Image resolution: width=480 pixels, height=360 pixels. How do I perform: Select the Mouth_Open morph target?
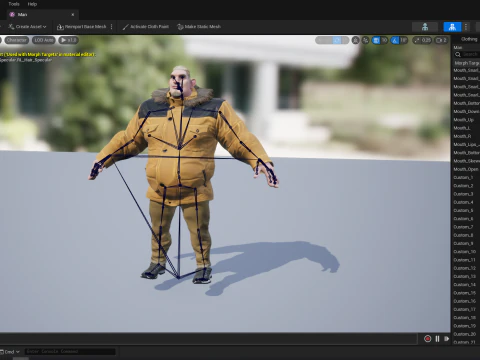[x=466, y=169]
